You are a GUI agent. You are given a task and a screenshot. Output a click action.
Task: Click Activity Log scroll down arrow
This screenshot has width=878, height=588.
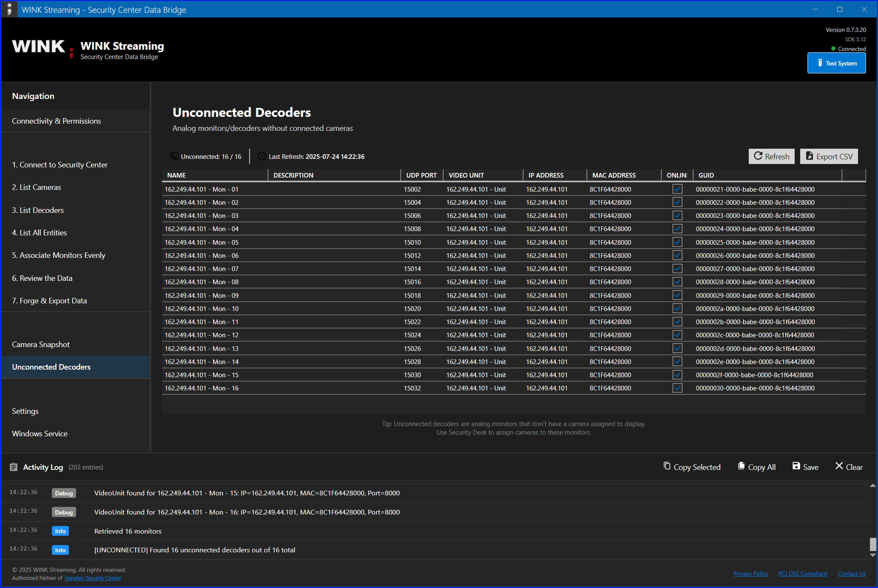click(x=872, y=555)
